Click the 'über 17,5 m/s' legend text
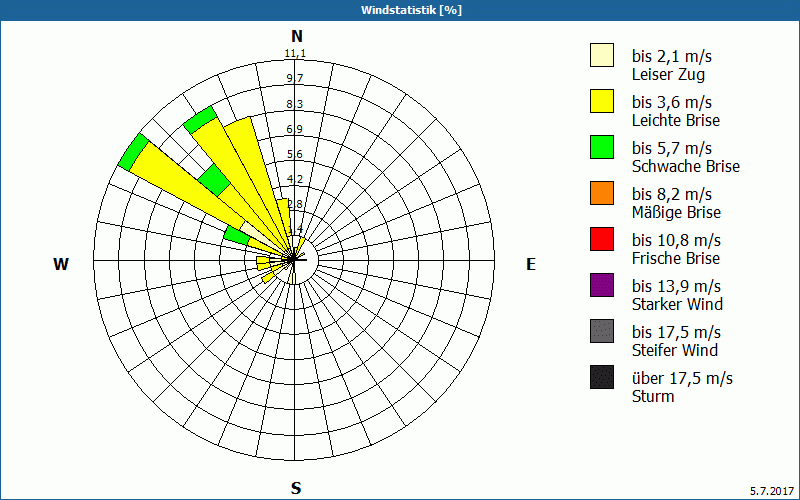Image resolution: width=800 pixels, height=500 pixels. point(682,378)
